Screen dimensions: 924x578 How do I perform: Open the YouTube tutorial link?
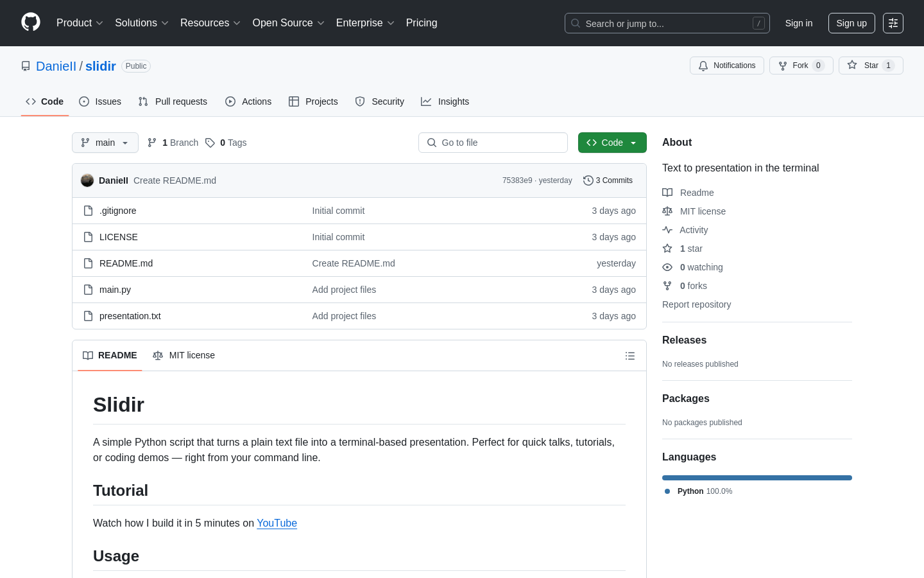coord(277,523)
